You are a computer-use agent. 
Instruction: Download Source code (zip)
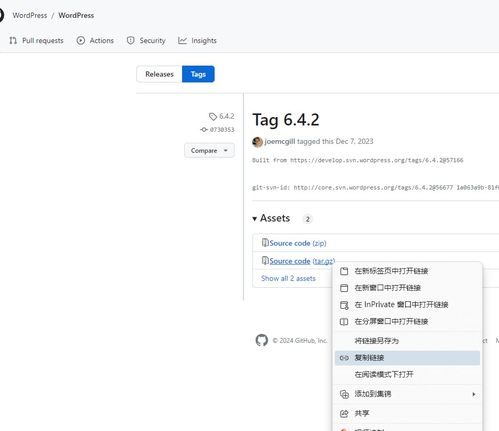tap(298, 243)
